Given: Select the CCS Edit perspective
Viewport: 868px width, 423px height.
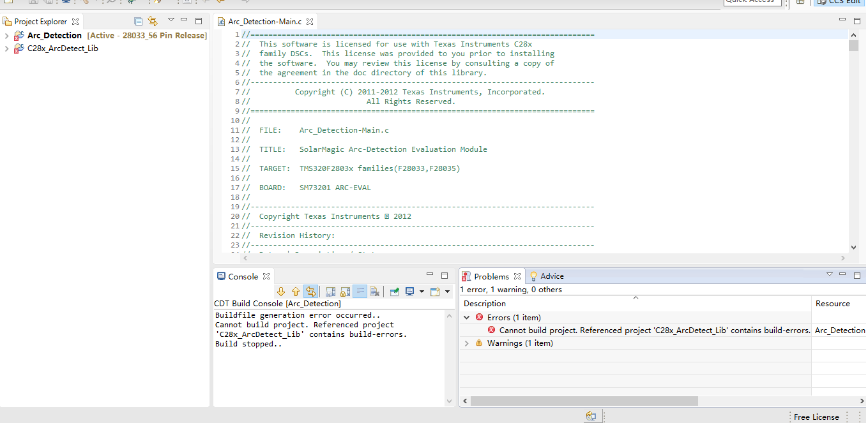Looking at the screenshot, I should 839,2.
